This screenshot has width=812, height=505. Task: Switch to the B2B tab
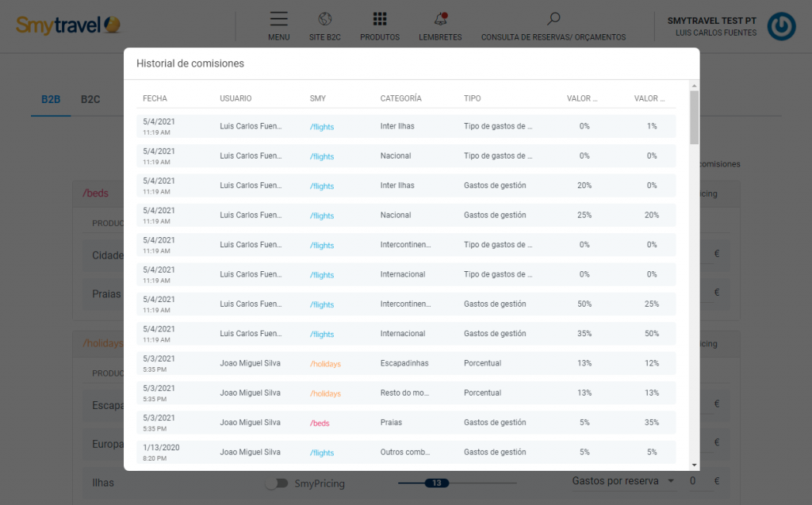[51, 99]
